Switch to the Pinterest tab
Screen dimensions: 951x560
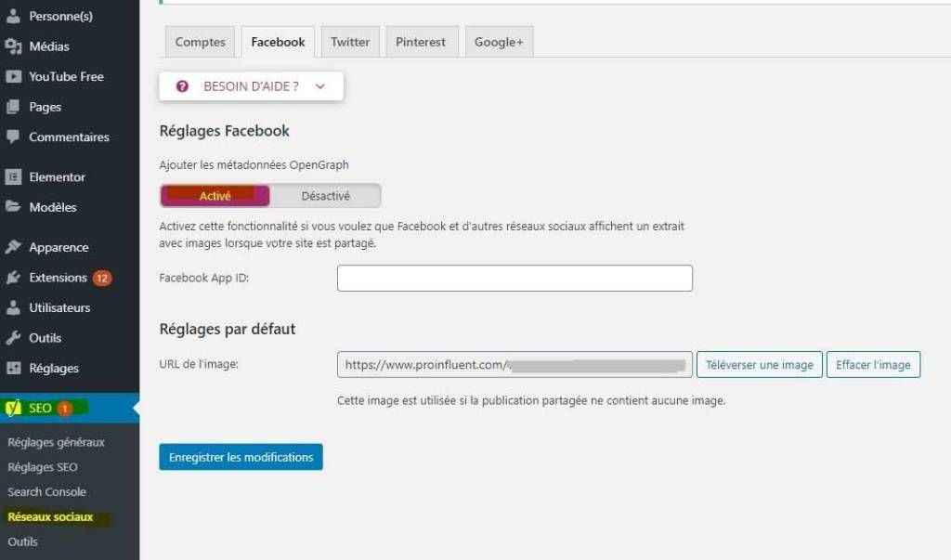(421, 42)
